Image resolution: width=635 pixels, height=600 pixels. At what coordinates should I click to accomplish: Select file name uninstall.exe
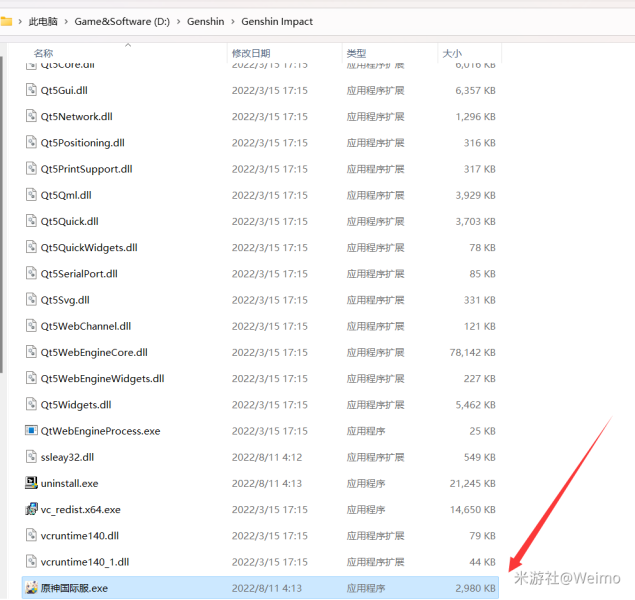point(70,483)
